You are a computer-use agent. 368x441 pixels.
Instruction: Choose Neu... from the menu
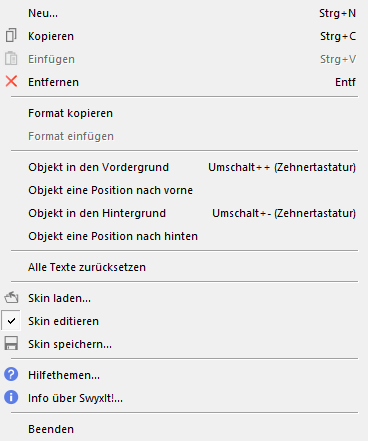click(x=184, y=13)
